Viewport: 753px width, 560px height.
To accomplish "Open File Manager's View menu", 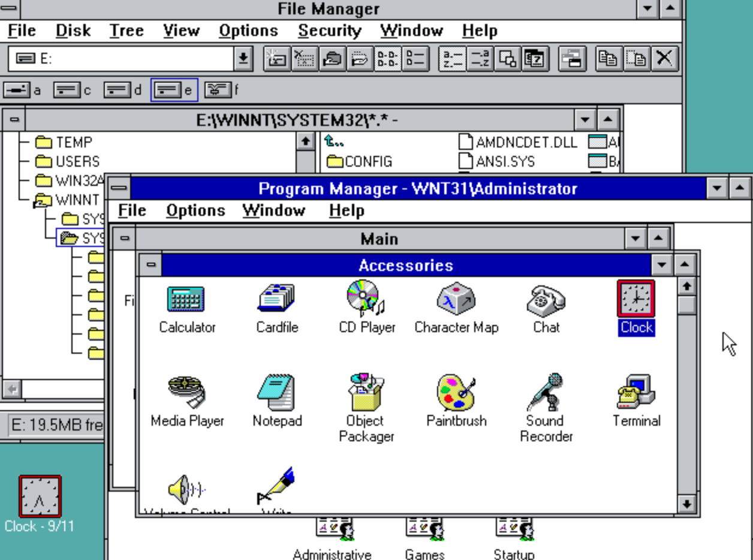I will [x=181, y=31].
